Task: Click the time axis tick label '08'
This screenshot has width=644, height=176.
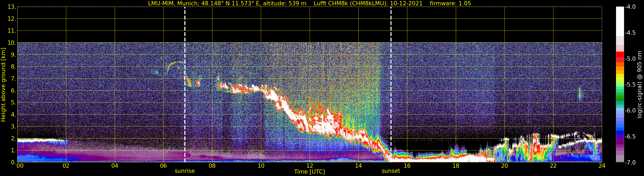Action: tap(212, 166)
